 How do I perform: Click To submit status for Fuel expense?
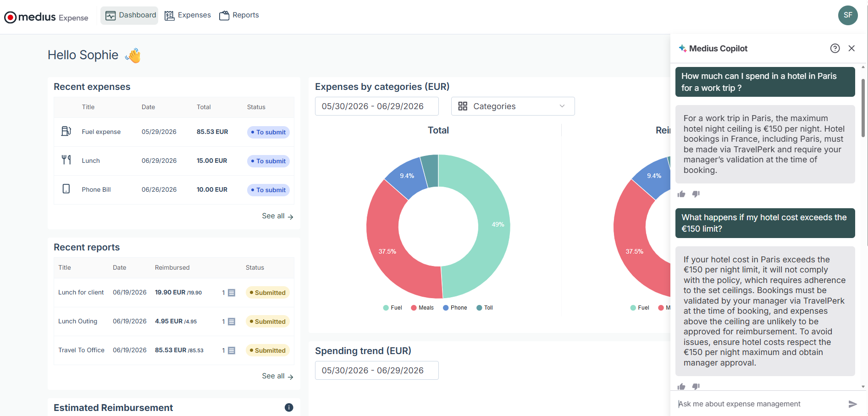268,132
